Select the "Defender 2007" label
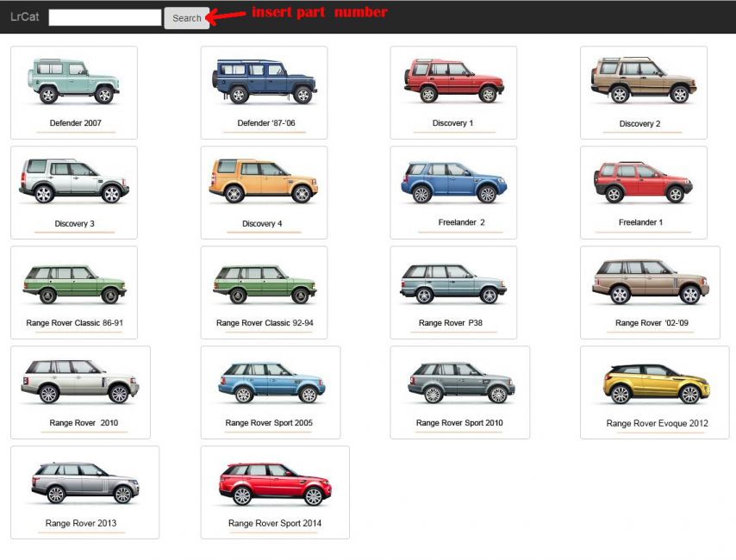Screen dimensions: 736x560 (x=76, y=123)
